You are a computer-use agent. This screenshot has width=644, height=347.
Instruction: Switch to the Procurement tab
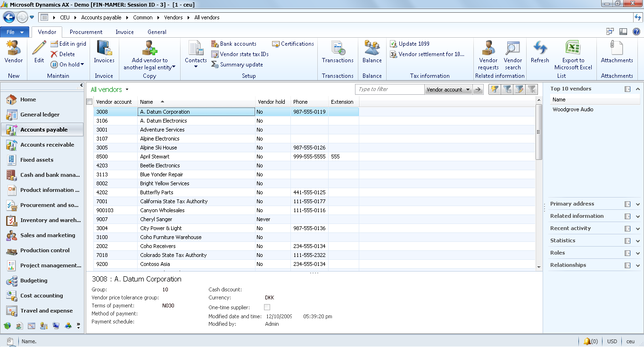pyautogui.click(x=86, y=32)
